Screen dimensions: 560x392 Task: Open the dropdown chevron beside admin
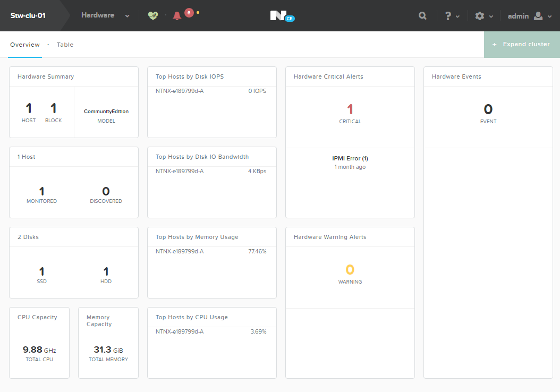point(550,16)
